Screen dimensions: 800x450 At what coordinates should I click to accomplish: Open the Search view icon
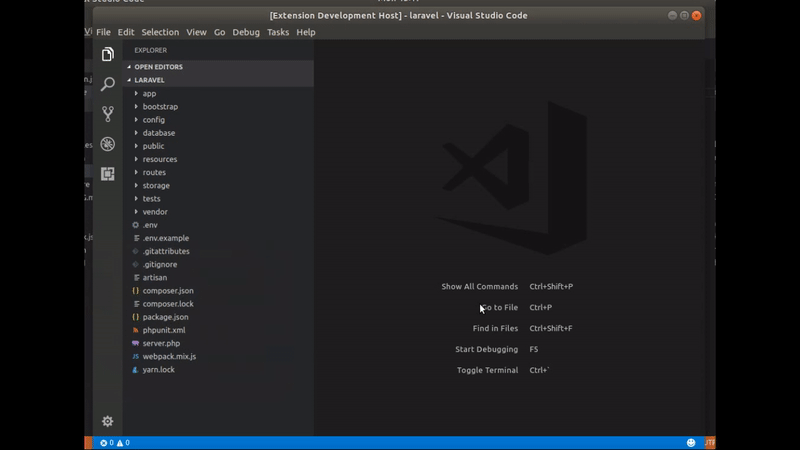108,84
